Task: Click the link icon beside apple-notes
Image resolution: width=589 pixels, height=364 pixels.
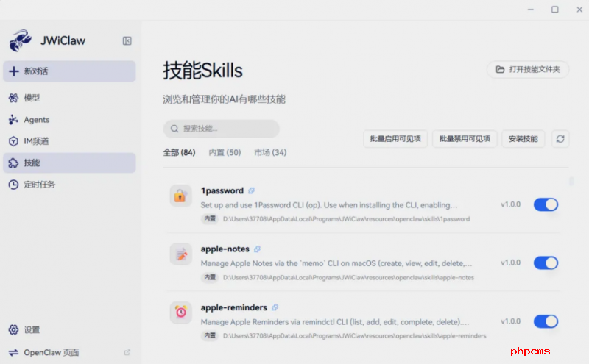Action: pyautogui.click(x=257, y=249)
